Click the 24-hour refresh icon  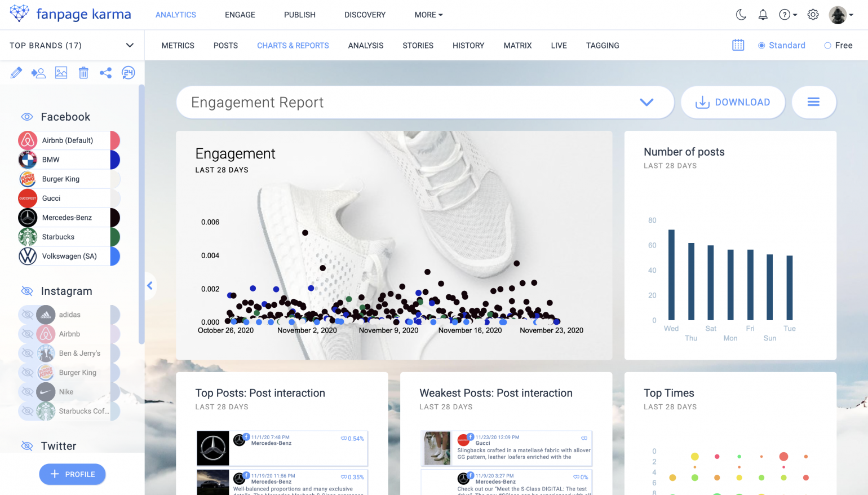pyautogui.click(x=129, y=73)
